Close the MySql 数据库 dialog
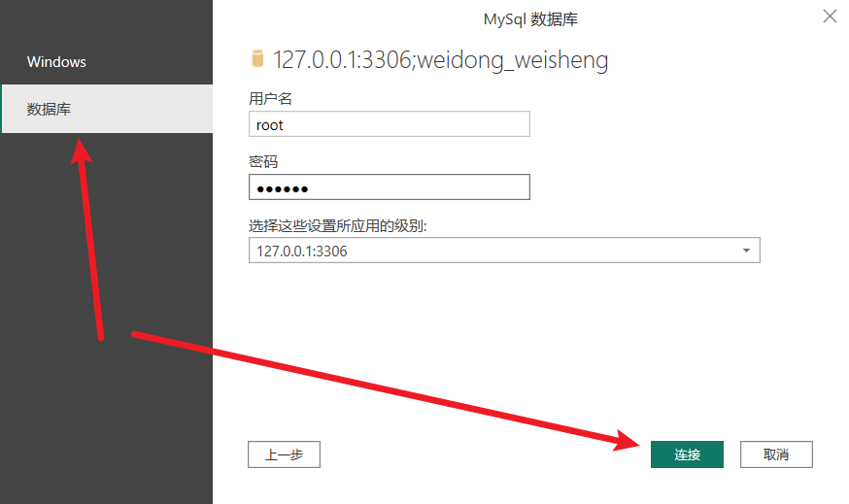The height and width of the screenshot is (504, 849). [x=830, y=17]
